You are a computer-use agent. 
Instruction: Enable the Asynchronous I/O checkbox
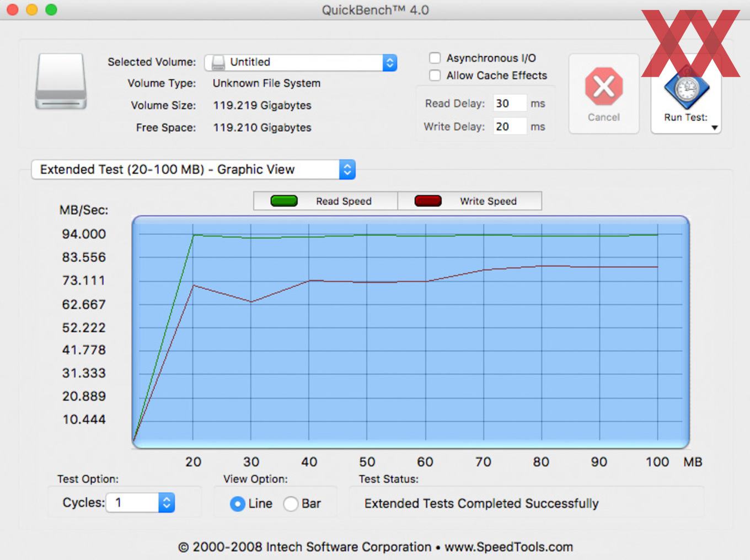[435, 58]
